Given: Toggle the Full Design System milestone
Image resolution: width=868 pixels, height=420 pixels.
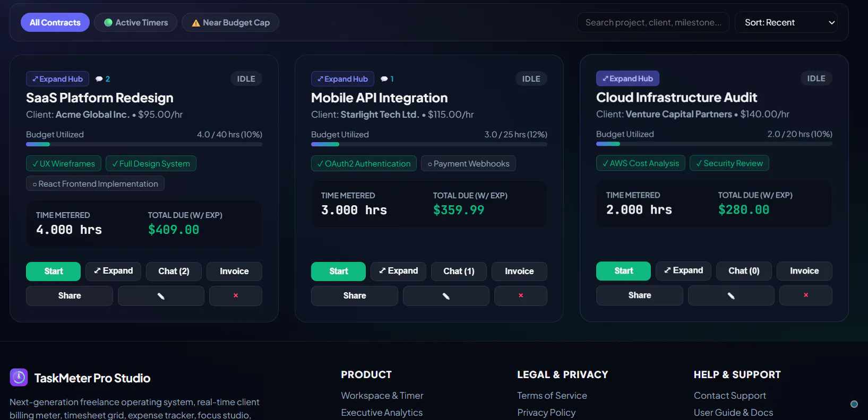Looking at the screenshot, I should (151, 164).
